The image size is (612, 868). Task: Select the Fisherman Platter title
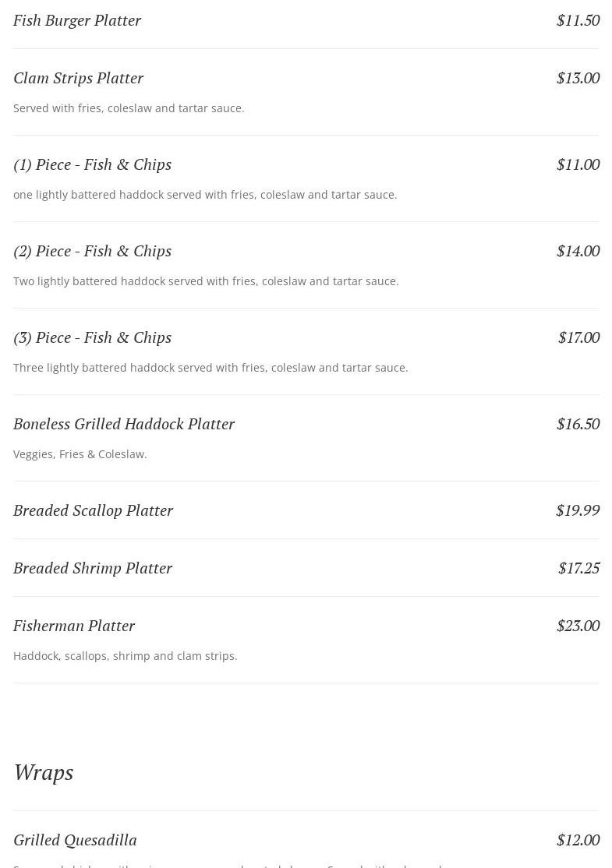click(74, 626)
